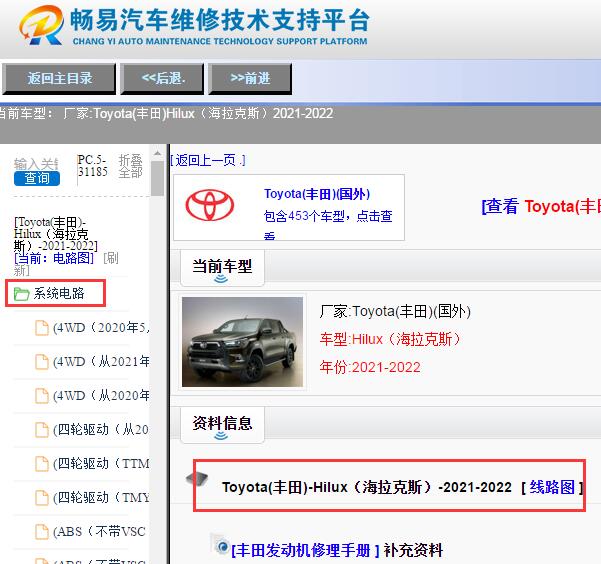Select tree item (4WD（2020年5
Viewport: 601px width, 564px height.
pyautogui.click(x=101, y=328)
